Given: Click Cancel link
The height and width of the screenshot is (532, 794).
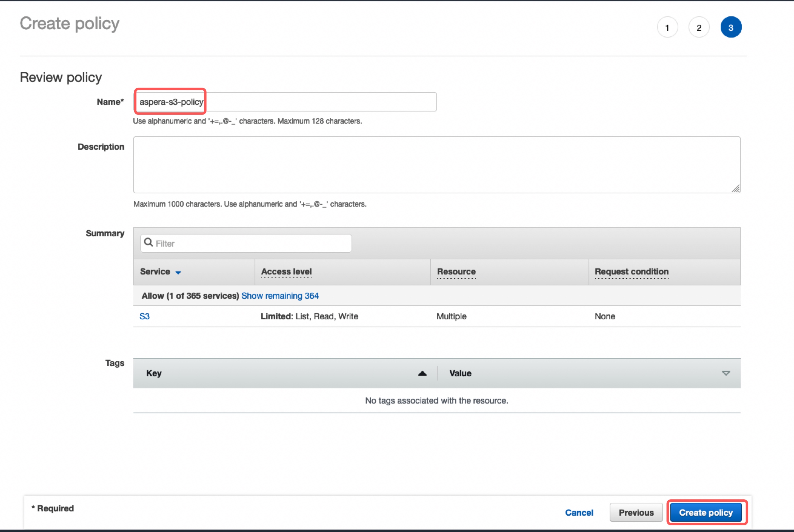Looking at the screenshot, I should click(579, 512).
